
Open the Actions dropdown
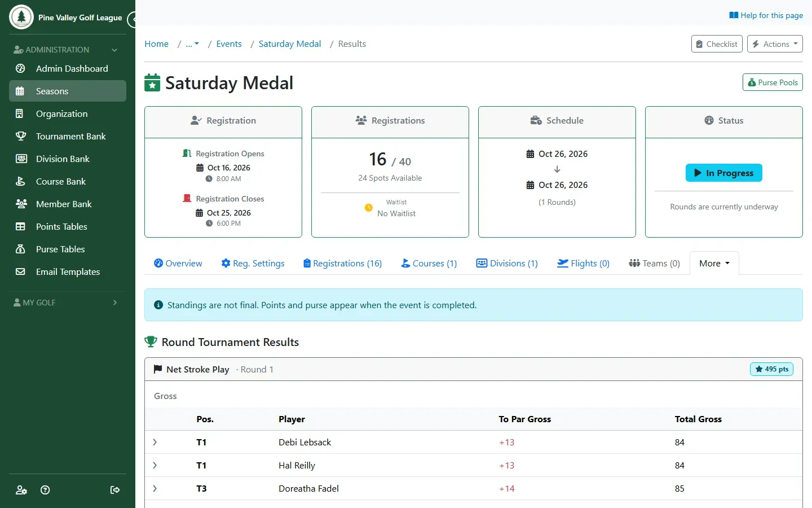pos(775,44)
